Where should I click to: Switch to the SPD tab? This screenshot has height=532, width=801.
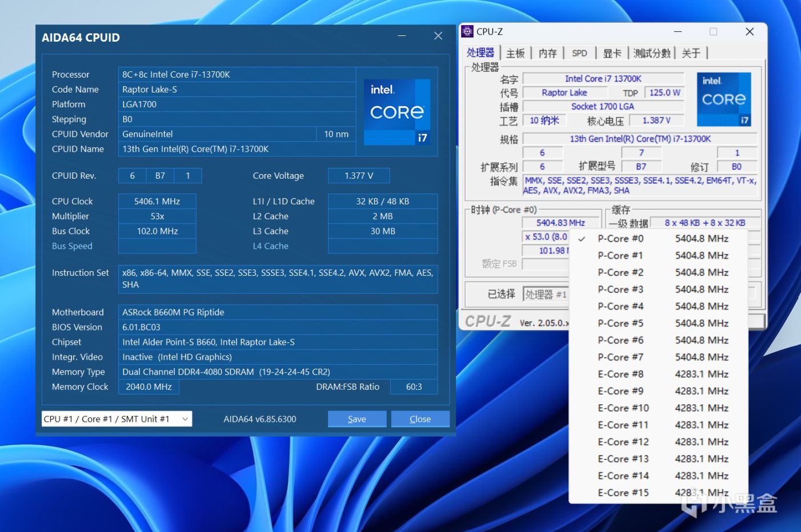pos(579,53)
